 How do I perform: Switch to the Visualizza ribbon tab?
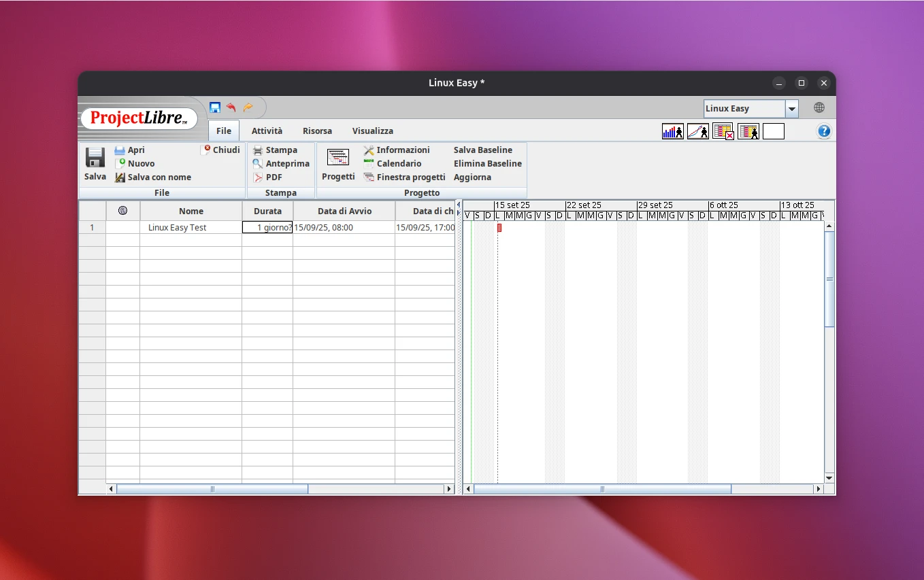pyautogui.click(x=373, y=131)
